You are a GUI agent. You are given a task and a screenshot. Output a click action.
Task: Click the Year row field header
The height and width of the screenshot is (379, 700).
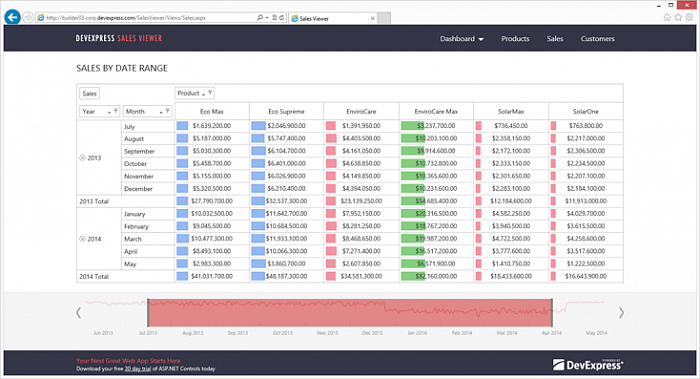(99, 111)
